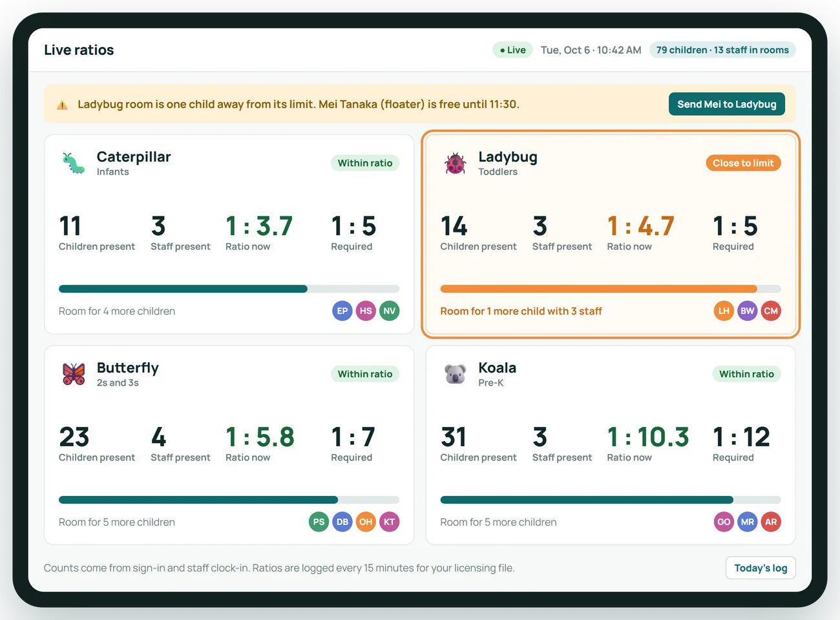
Task: View staff avatar GO in Koala
Action: [x=724, y=522]
